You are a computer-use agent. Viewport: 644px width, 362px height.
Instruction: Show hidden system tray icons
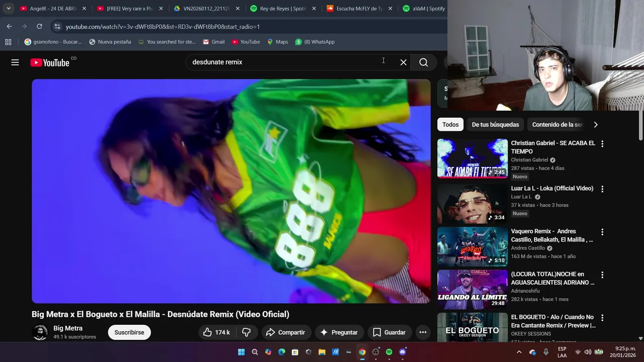[x=519, y=352]
